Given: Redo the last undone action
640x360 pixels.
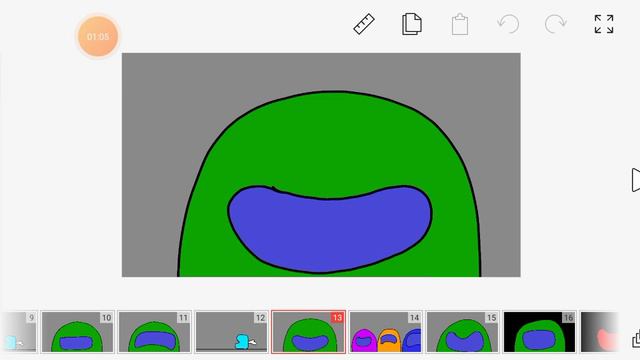Looking at the screenshot, I should point(556,24).
